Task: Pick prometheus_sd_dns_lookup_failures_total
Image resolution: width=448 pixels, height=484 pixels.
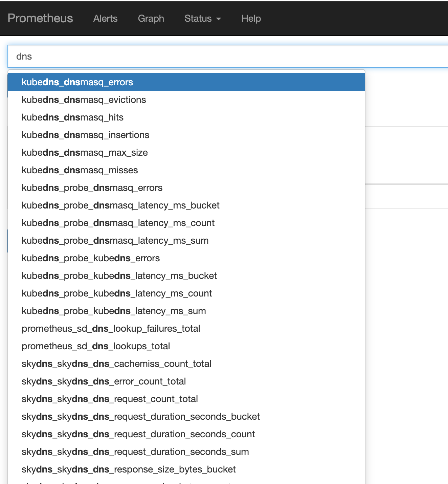Action: [186, 328]
